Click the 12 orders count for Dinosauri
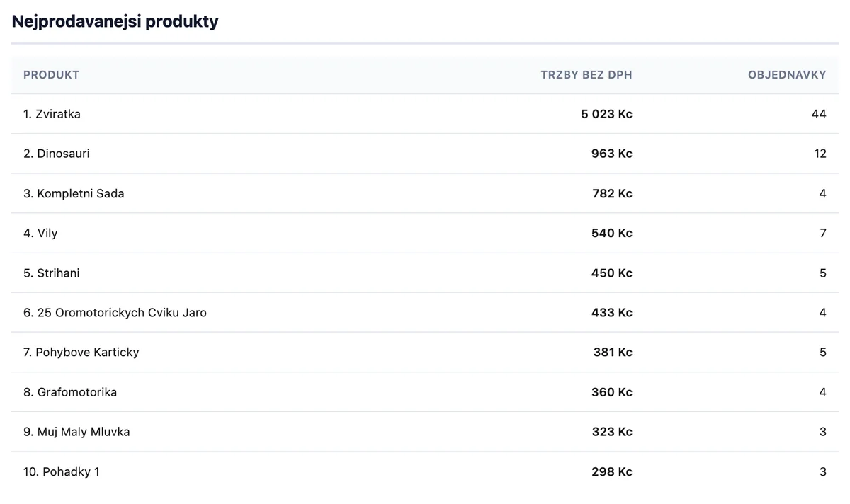 (820, 154)
